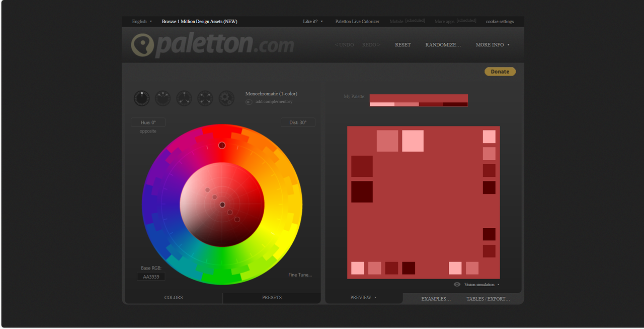644x329 pixels.
Task: Open Browse 1 Million Design Assets link
Action: coord(199,22)
